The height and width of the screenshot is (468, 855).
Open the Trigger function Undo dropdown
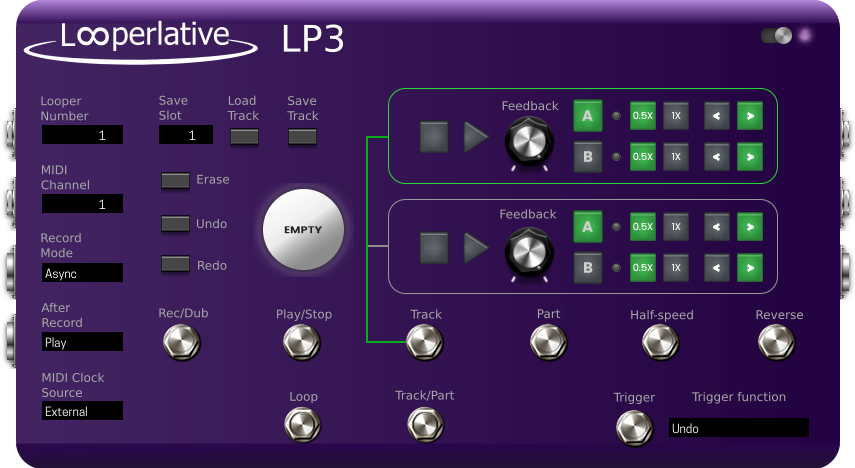(739, 428)
